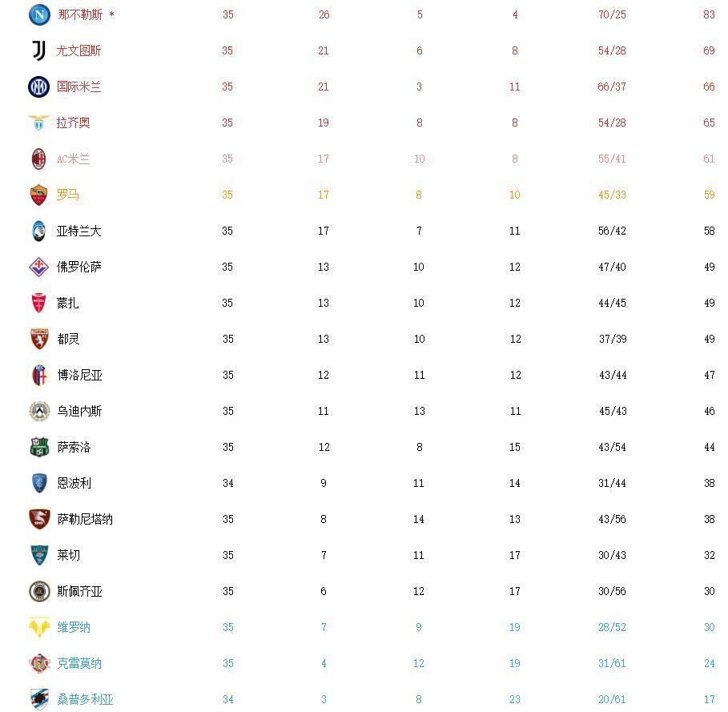728x712 pixels.
Task: Open the 博洛尼亚 team name link
Action: click(79, 375)
